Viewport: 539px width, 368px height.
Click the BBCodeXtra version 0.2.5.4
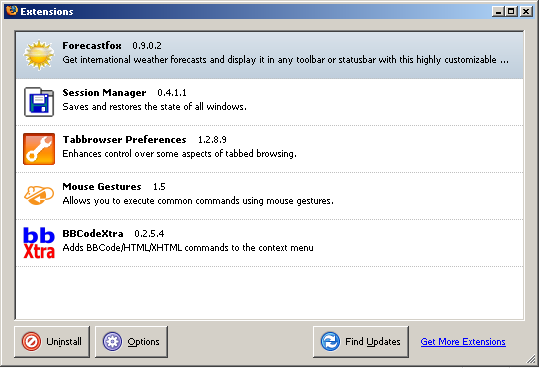(149, 234)
